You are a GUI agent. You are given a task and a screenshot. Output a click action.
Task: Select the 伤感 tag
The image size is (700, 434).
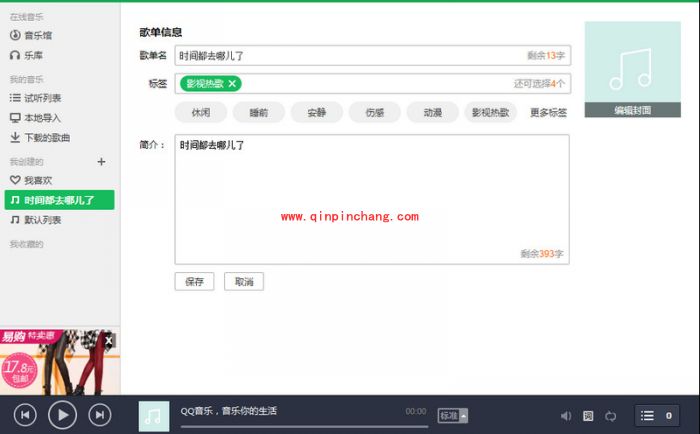pyautogui.click(x=375, y=113)
